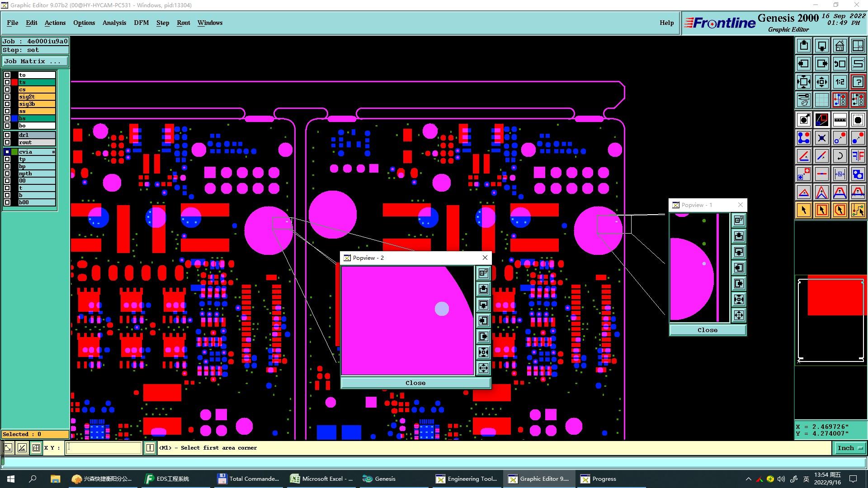Select the delete feature X tool
Viewport: 868px width, 488px height.
[822, 138]
